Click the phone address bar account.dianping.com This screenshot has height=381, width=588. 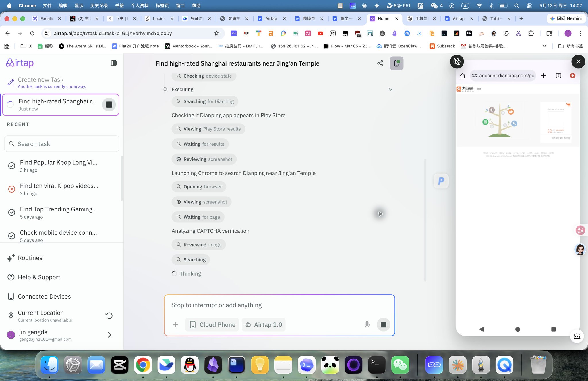(x=503, y=76)
